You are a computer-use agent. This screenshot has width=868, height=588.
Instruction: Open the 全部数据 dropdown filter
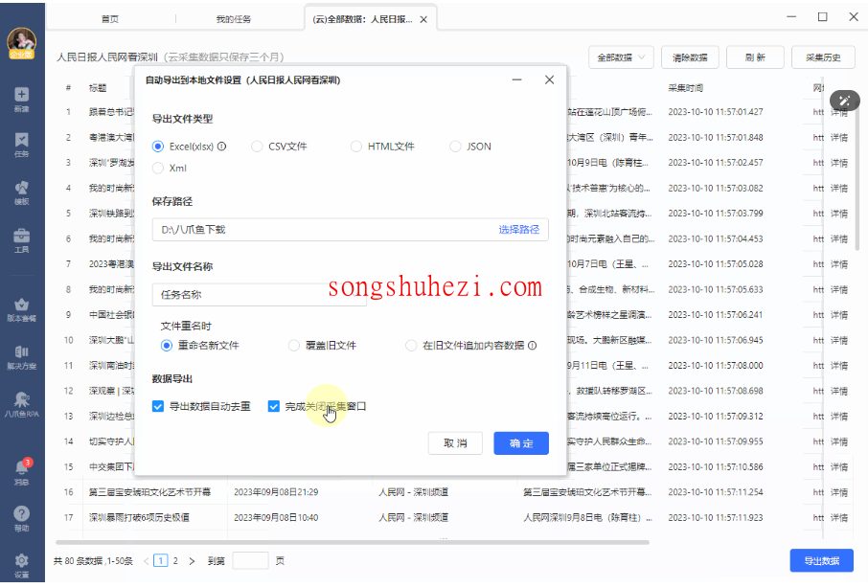click(x=621, y=57)
